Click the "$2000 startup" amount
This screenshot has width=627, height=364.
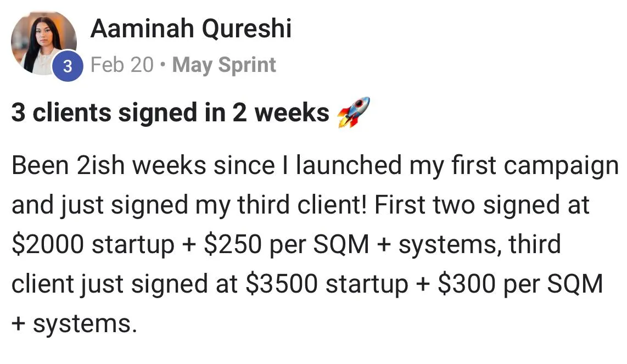(x=93, y=245)
